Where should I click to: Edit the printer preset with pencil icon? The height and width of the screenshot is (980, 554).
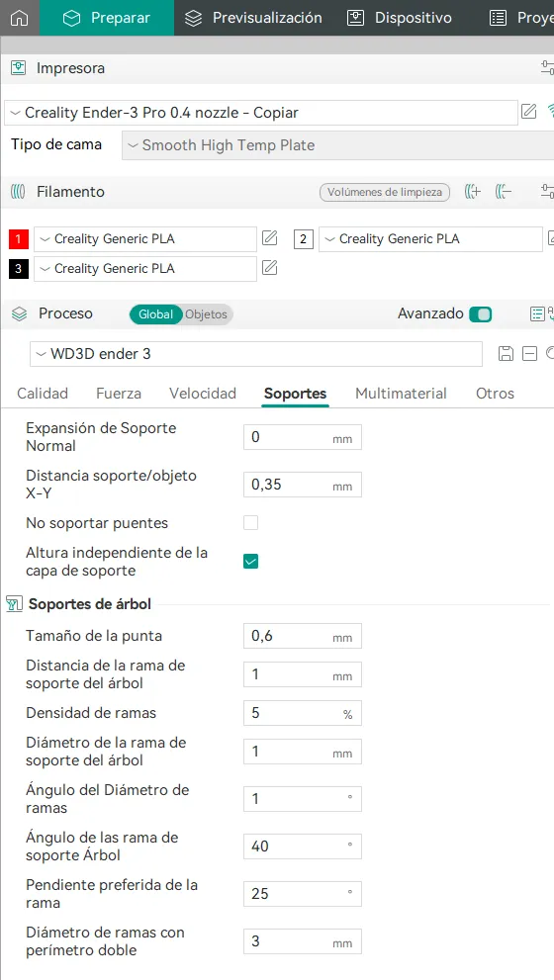pyautogui.click(x=529, y=112)
